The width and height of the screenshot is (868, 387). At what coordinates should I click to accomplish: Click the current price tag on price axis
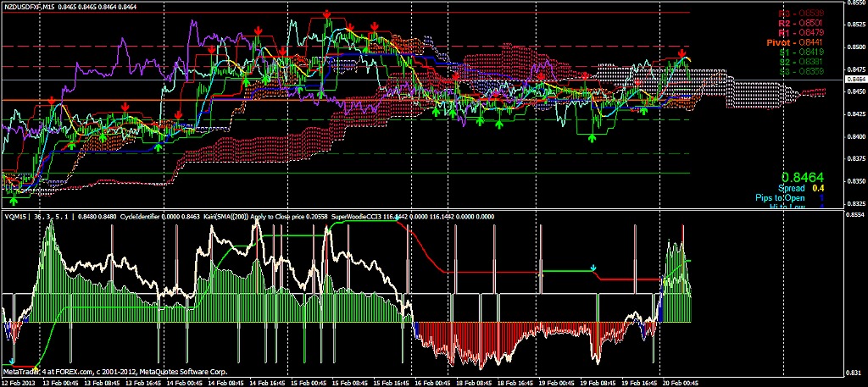pos(854,79)
